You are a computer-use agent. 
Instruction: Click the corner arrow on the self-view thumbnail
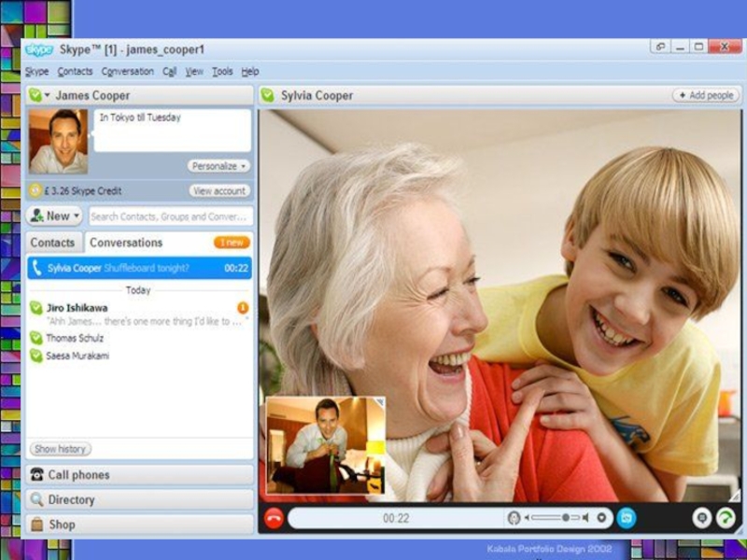[380, 403]
